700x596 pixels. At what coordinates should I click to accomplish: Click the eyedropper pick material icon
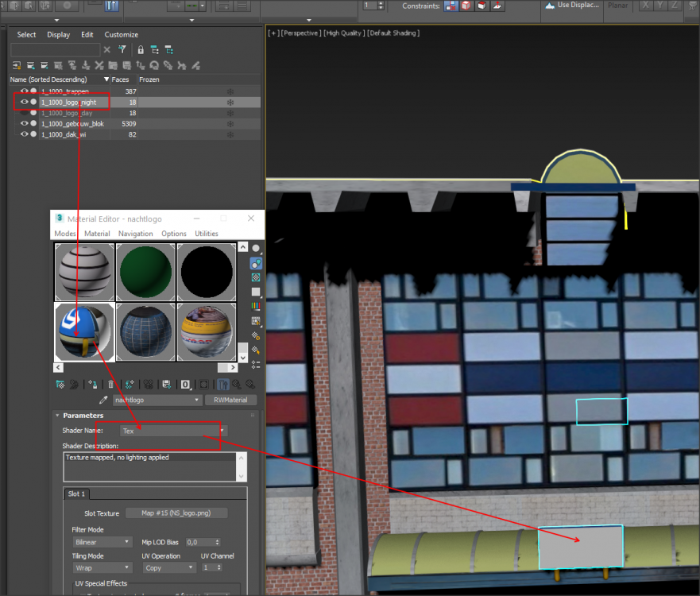(x=103, y=401)
